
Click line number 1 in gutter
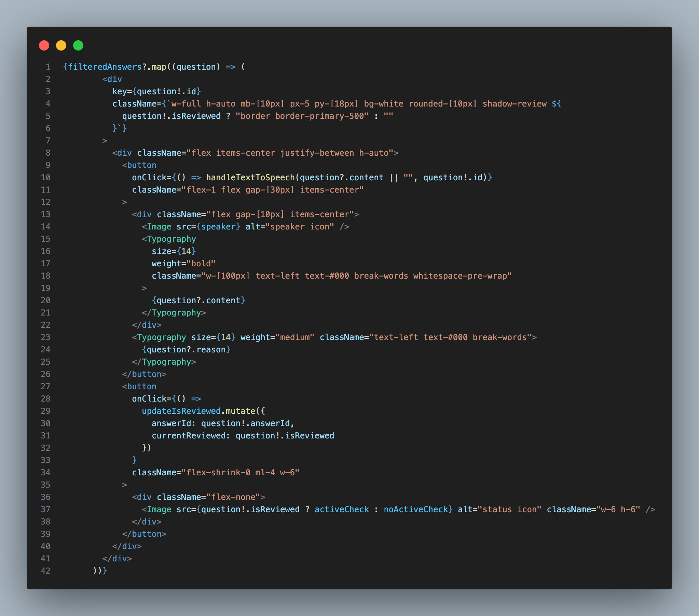[x=48, y=67]
